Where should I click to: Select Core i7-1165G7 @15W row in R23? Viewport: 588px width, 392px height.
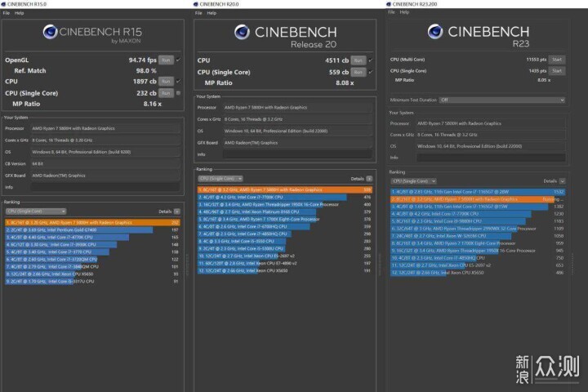tap(478, 207)
